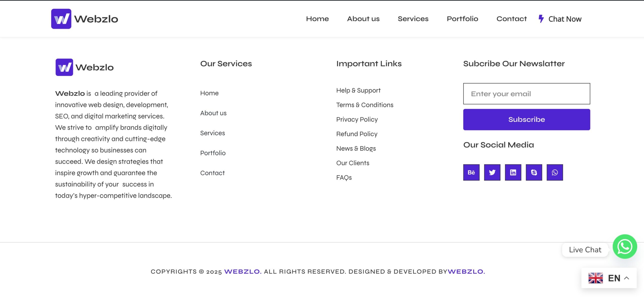Open the Twitter social icon
Screen dimensions: 644x297
(492, 172)
